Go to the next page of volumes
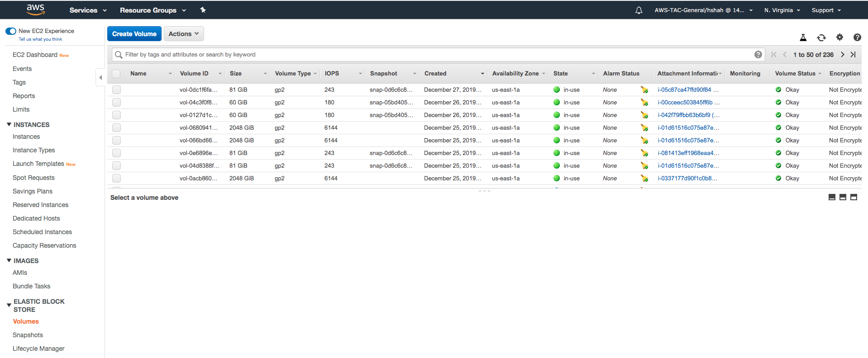Screen dimensions: 868x358 [x=842, y=55]
